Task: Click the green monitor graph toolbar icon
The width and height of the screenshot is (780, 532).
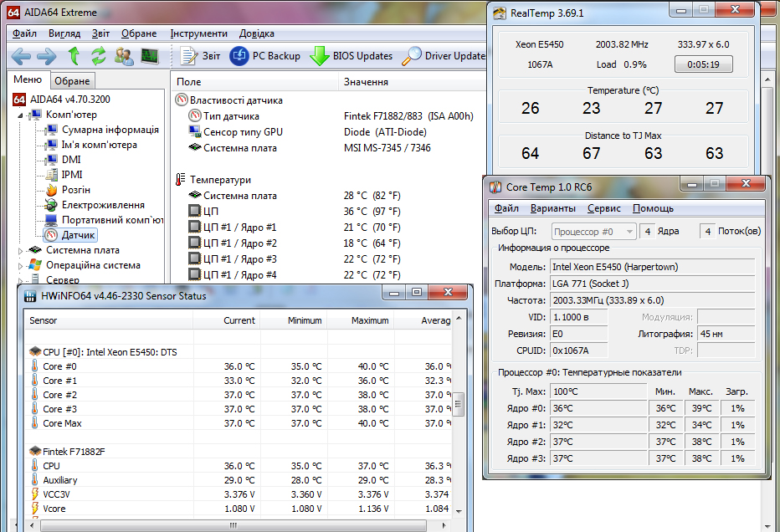Action: [x=150, y=56]
